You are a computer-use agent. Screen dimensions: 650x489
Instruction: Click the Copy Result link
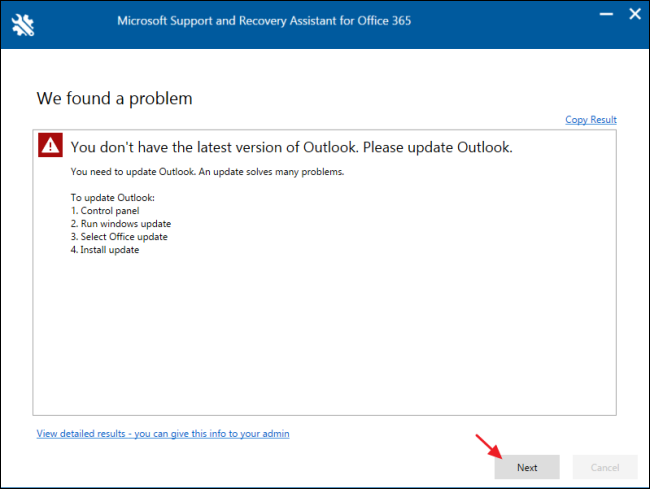click(x=590, y=120)
